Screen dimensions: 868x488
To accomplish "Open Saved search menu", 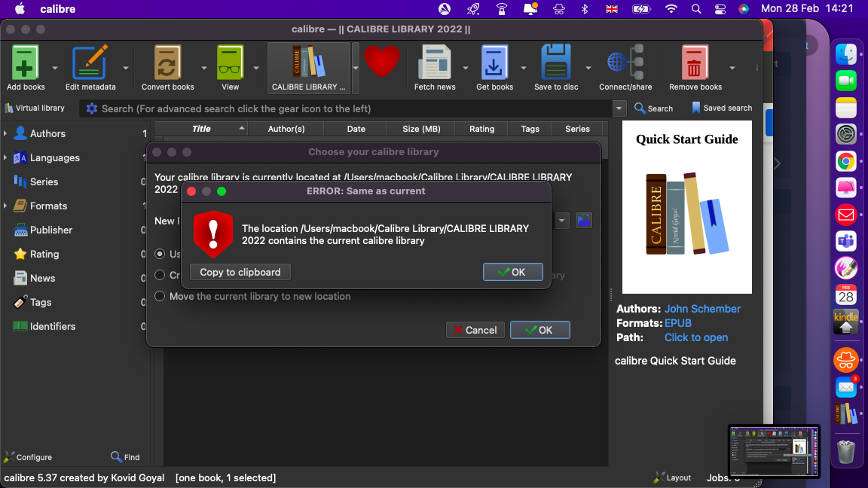I will pos(721,108).
